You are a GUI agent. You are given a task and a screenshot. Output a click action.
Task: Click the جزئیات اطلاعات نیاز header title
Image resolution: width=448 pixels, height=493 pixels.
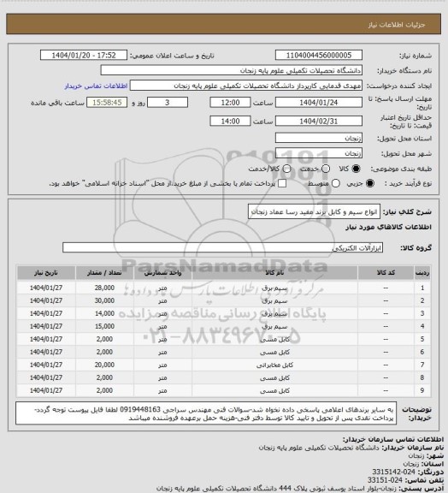[397, 25]
